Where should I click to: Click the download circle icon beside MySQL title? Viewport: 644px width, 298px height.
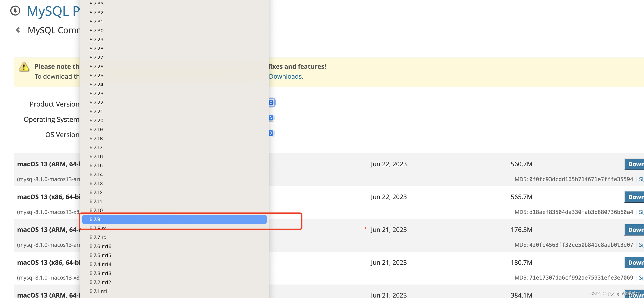click(15, 11)
